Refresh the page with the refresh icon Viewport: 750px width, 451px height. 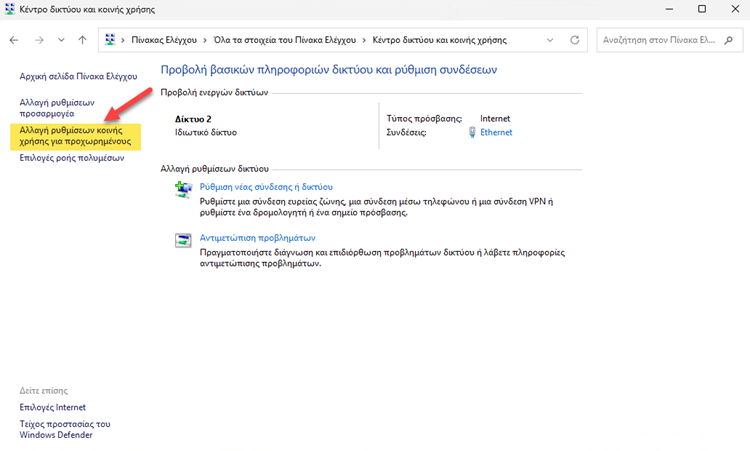point(575,40)
